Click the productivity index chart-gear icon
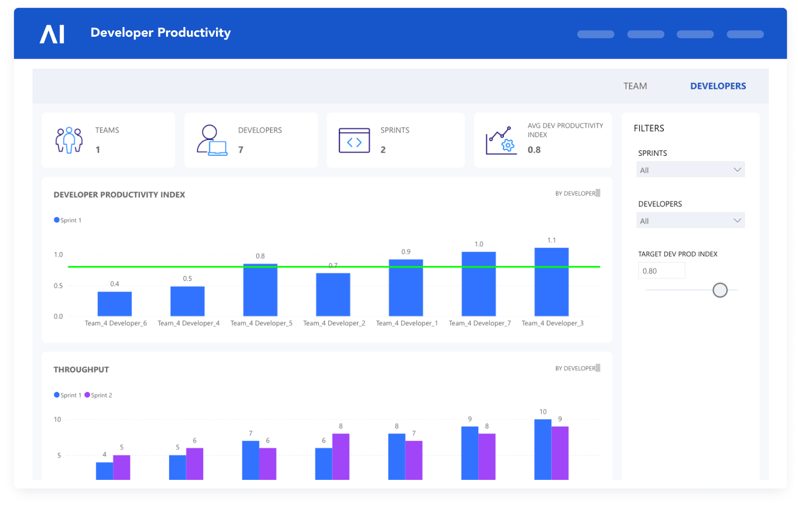The image size is (798, 532). pyautogui.click(x=501, y=140)
